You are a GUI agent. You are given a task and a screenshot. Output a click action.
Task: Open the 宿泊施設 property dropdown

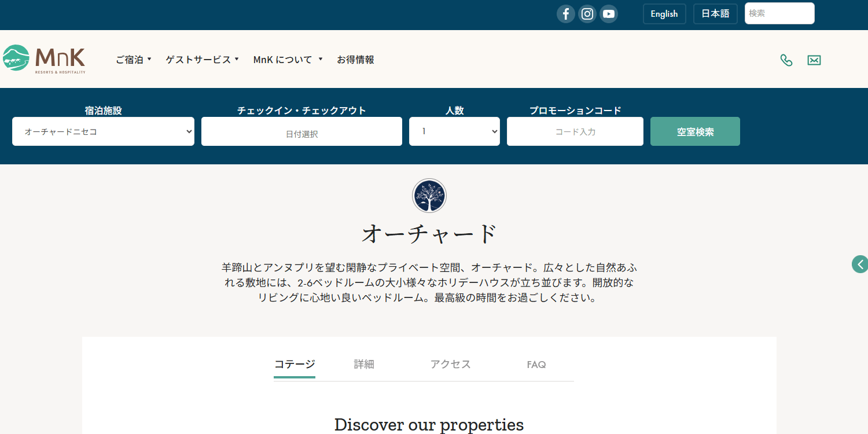[x=103, y=132]
